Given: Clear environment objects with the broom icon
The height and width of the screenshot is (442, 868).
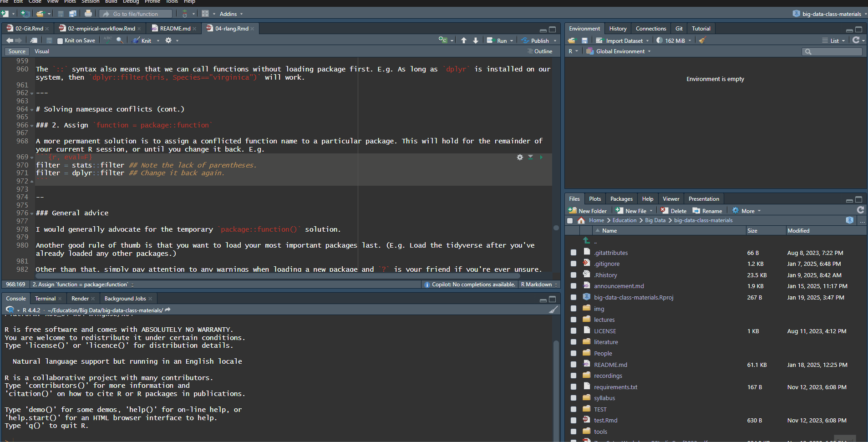Looking at the screenshot, I should 702,41.
